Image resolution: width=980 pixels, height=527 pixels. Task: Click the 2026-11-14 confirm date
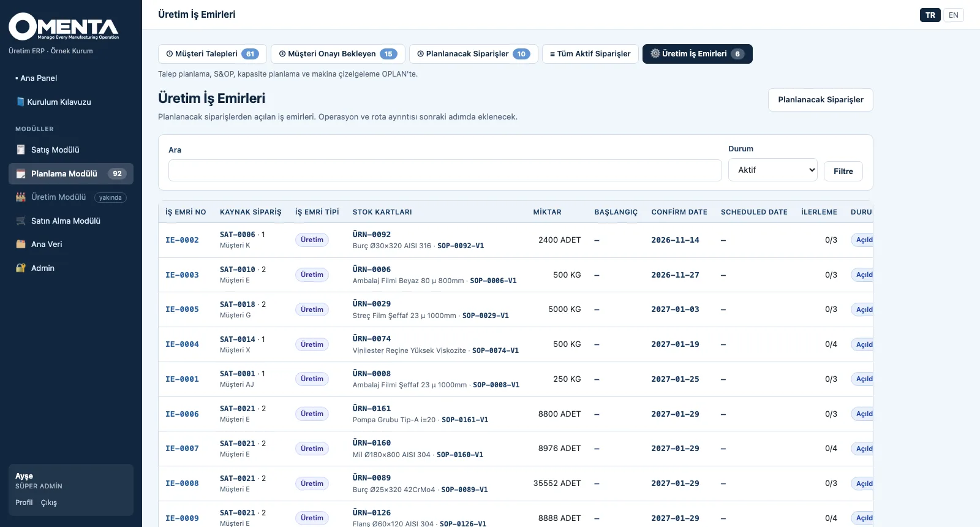click(x=675, y=240)
